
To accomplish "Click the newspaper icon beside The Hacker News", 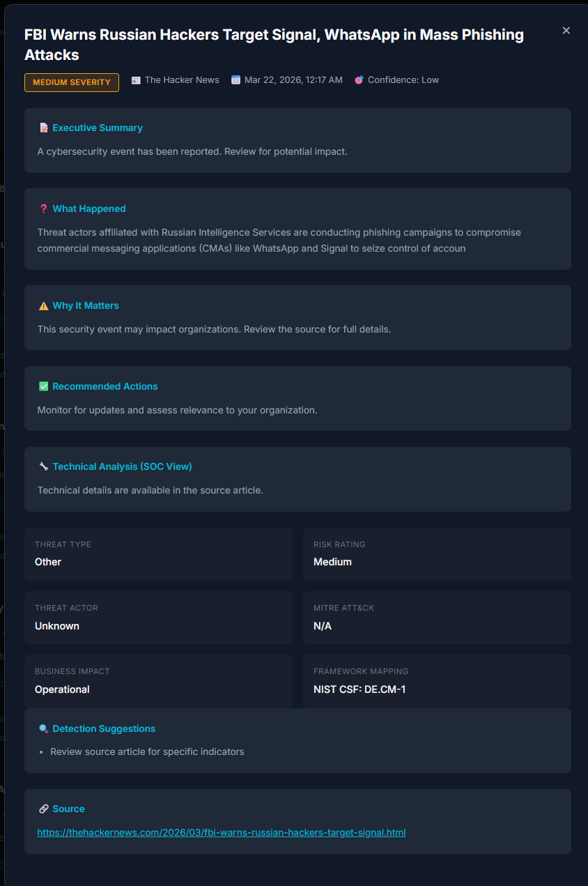I will pos(136,80).
